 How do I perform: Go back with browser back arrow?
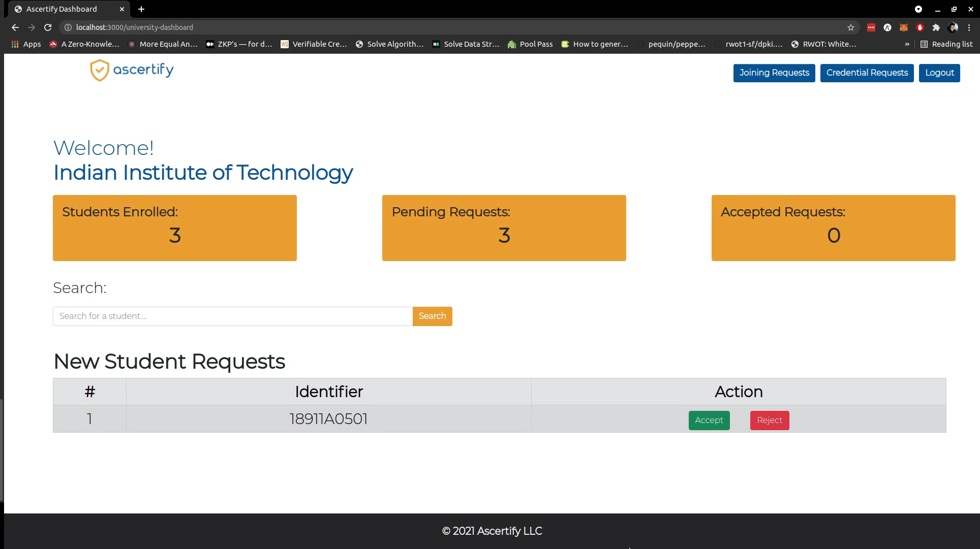15,27
